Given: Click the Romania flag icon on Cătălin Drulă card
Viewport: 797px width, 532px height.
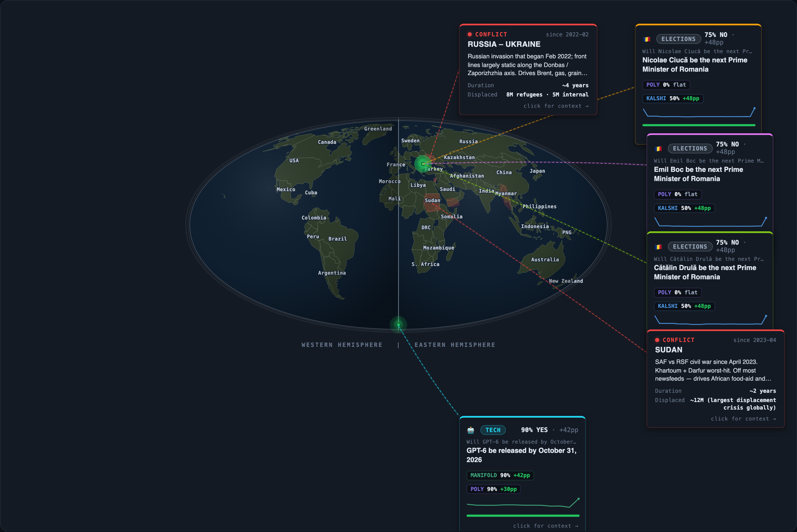Looking at the screenshot, I should click(658, 247).
